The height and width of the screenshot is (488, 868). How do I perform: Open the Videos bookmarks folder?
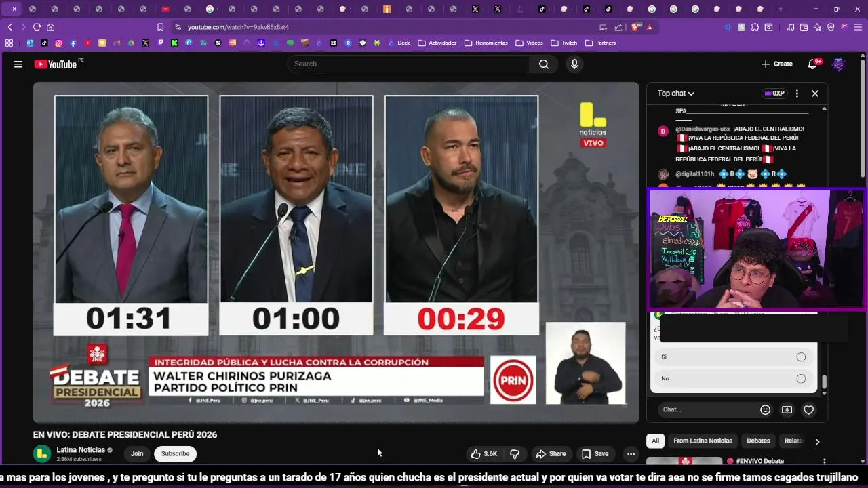click(x=529, y=43)
